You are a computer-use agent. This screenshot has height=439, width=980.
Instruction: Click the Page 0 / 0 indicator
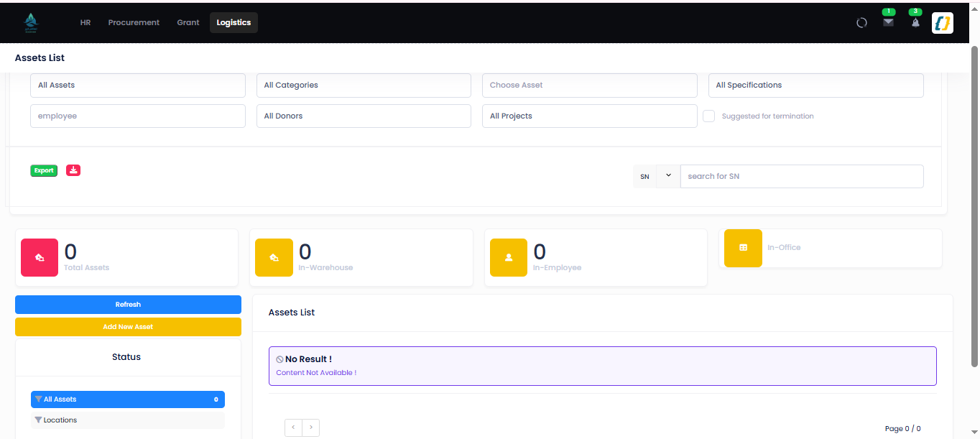tap(902, 429)
